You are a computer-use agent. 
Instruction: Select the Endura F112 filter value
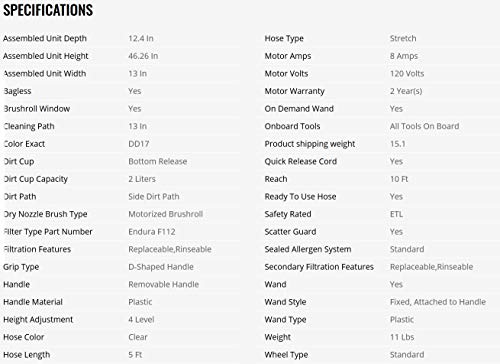[152, 232]
